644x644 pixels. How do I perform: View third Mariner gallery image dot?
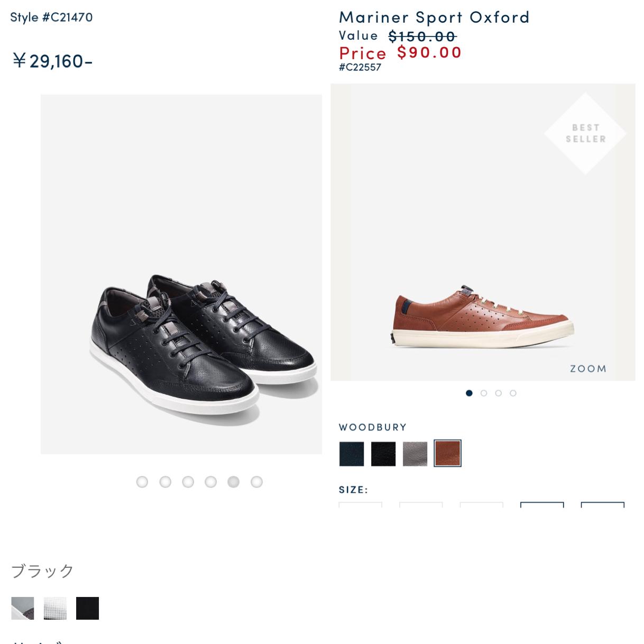coord(498,393)
